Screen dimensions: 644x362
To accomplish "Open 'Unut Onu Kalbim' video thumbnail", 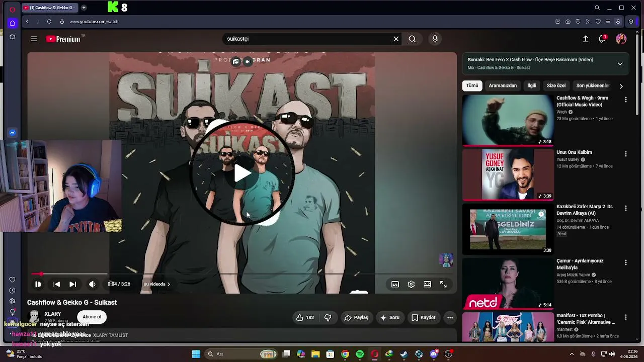I will (x=508, y=174).
